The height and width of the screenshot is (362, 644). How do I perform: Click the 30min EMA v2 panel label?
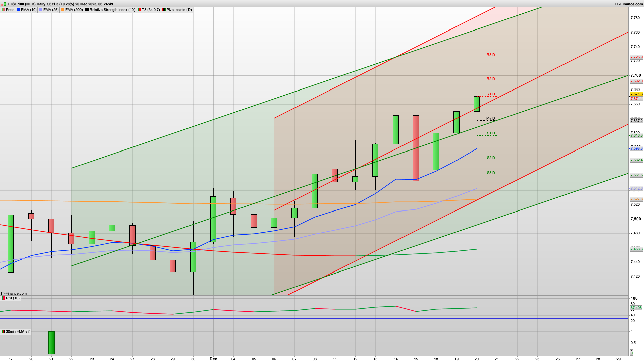coord(15,331)
